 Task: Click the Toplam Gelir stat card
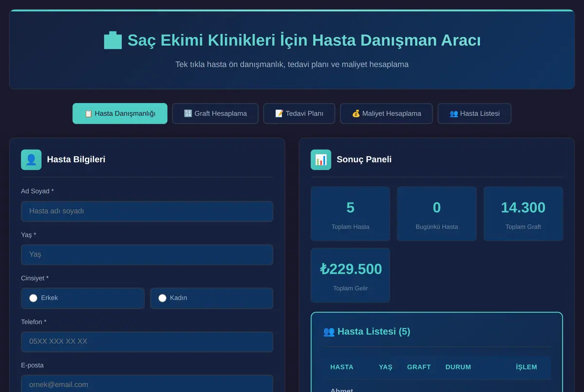point(350,275)
